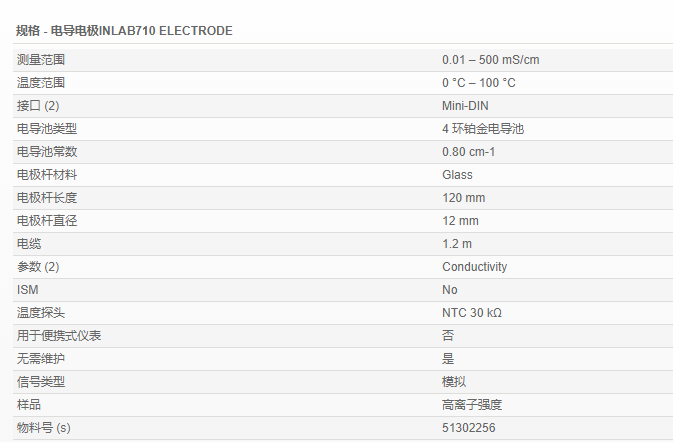
Task: Click the 规格 - 电导电极INLAB710 ELECTRODE heading
Action: [124, 31]
